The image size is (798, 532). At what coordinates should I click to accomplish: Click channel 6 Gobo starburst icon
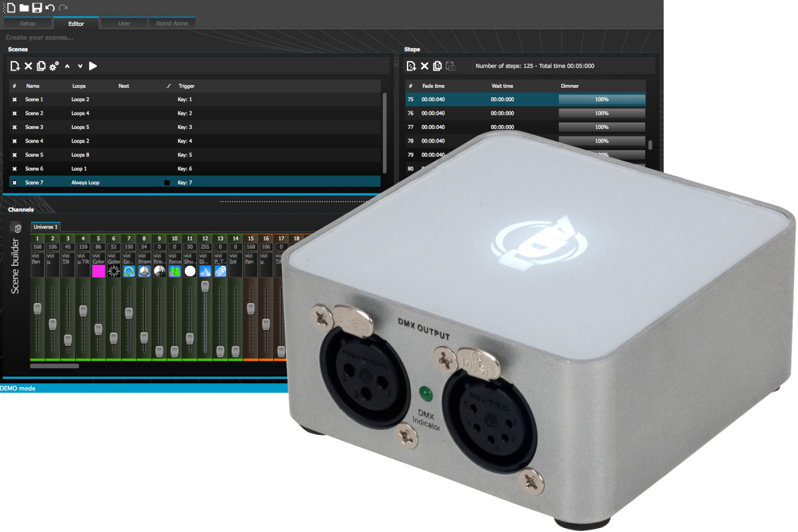click(x=114, y=271)
